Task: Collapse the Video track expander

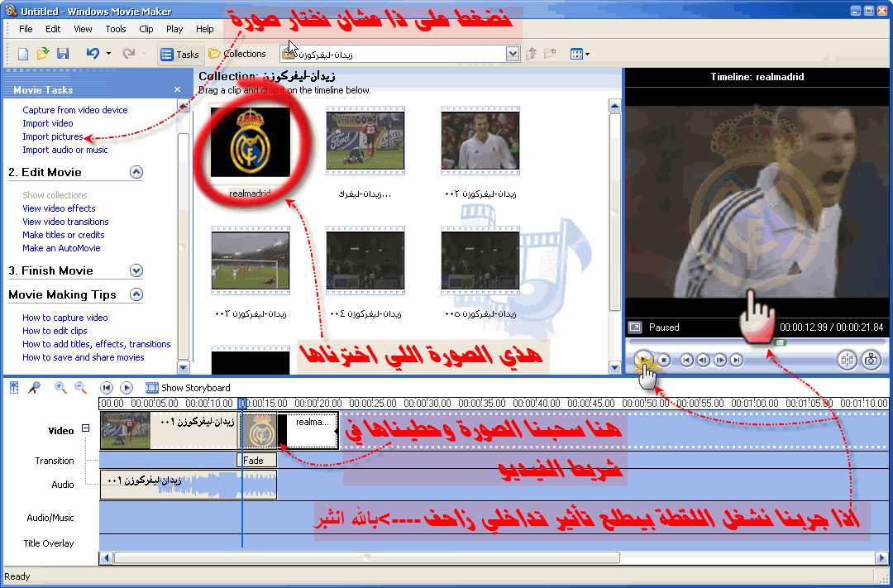Action: pyautogui.click(x=85, y=428)
